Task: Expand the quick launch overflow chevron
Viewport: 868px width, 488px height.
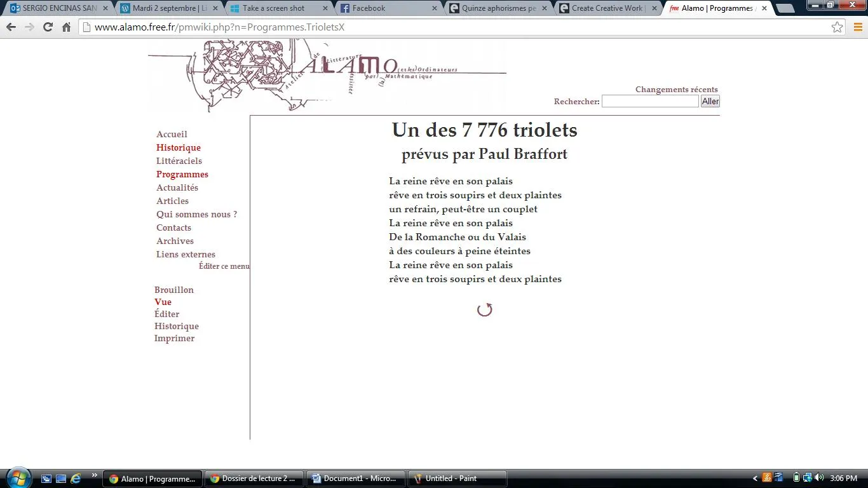Action: 95,475
